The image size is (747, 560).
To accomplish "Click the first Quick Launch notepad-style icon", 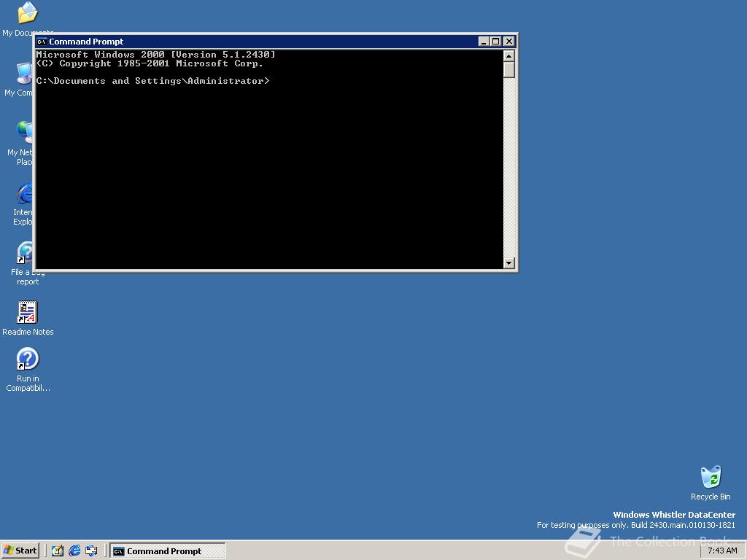I will [58, 551].
